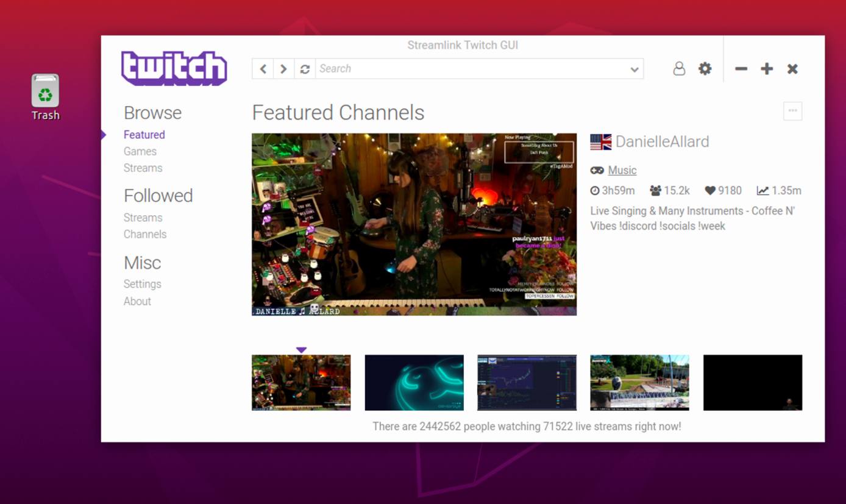Open the '...' options menu near Featured Channels
The height and width of the screenshot is (504, 846).
(792, 111)
